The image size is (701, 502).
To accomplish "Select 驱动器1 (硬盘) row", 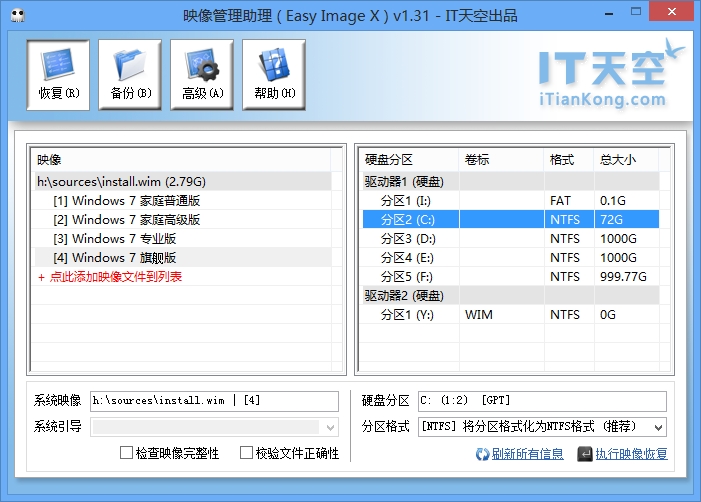I will click(511, 181).
